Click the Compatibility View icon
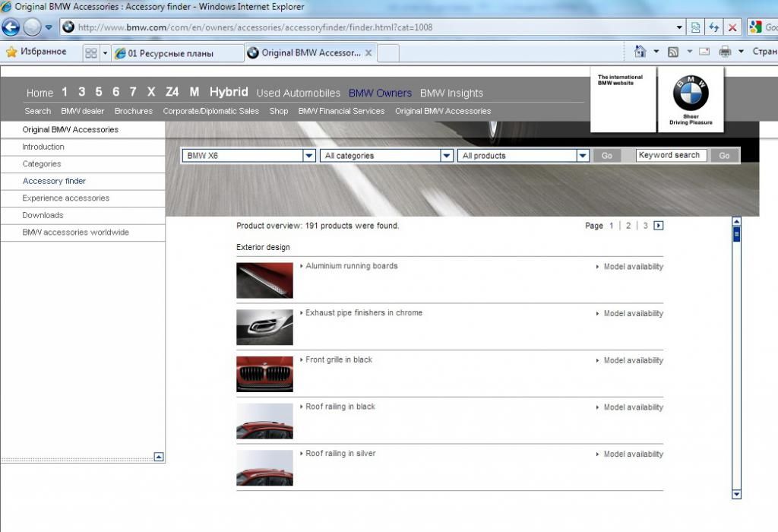Image resolution: width=778 pixels, height=532 pixels. click(x=696, y=27)
